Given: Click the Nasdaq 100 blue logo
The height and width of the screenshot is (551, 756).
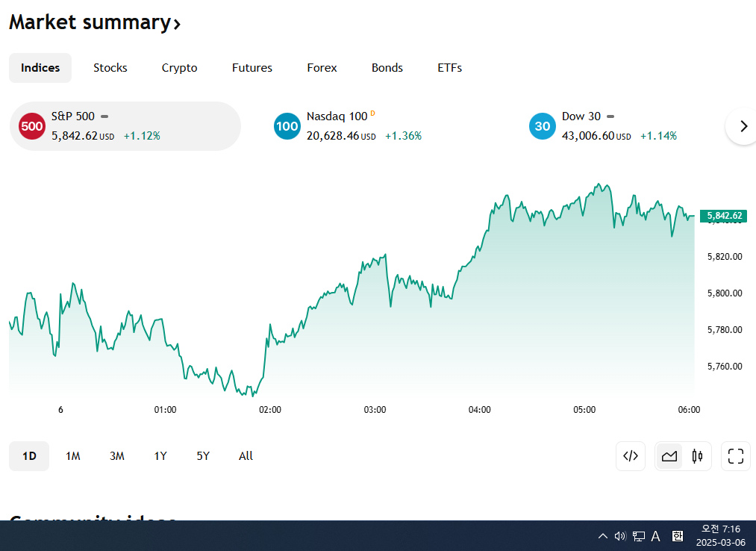Looking at the screenshot, I should click(287, 126).
